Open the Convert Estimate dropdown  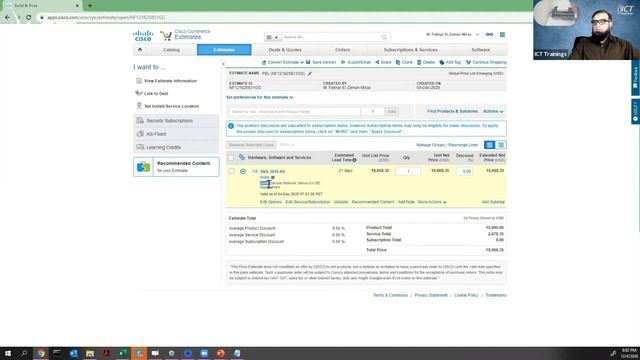[x=282, y=62]
